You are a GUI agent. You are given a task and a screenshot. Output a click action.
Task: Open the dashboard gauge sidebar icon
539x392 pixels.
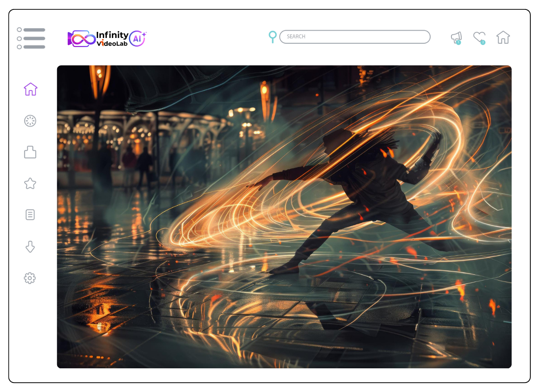pyautogui.click(x=30, y=121)
